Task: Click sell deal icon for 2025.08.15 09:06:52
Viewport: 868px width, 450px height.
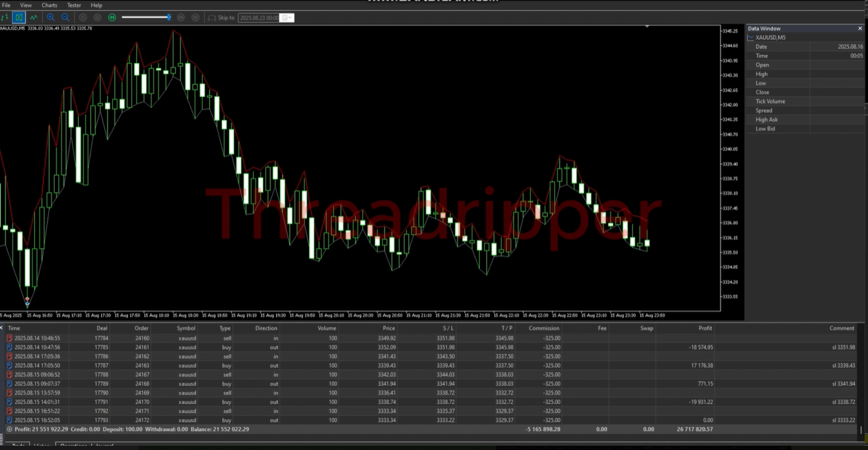Action: 10,374
